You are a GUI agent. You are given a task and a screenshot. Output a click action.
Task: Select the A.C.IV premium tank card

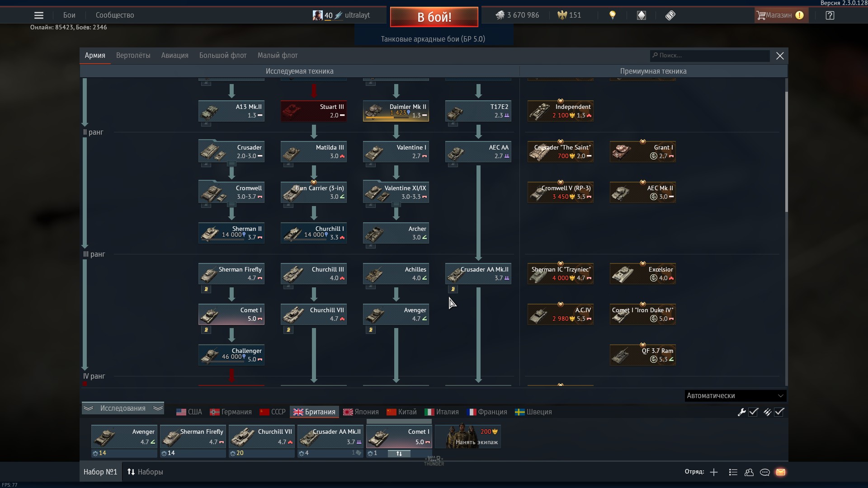tap(561, 314)
